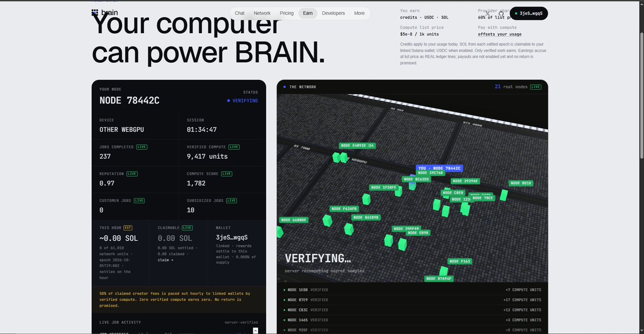The height and width of the screenshot is (334, 644).
Task: Open the Developers nav item
Action: (333, 13)
